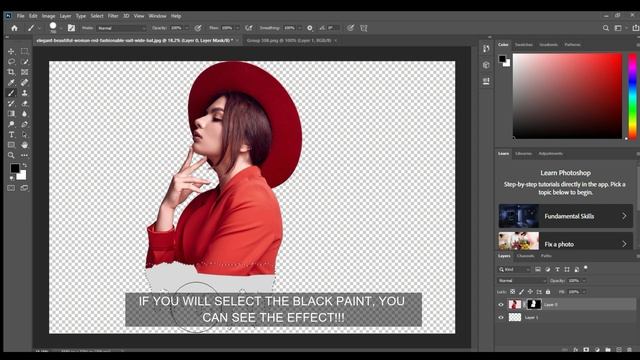Click Add layer mask icon
The image size is (640, 360).
[x=586, y=350]
